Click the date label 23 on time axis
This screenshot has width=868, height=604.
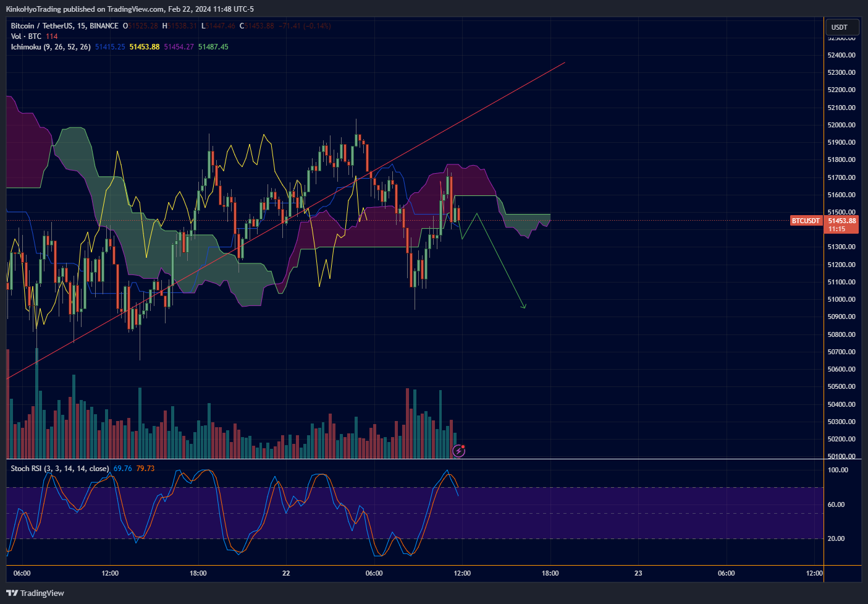(638, 573)
